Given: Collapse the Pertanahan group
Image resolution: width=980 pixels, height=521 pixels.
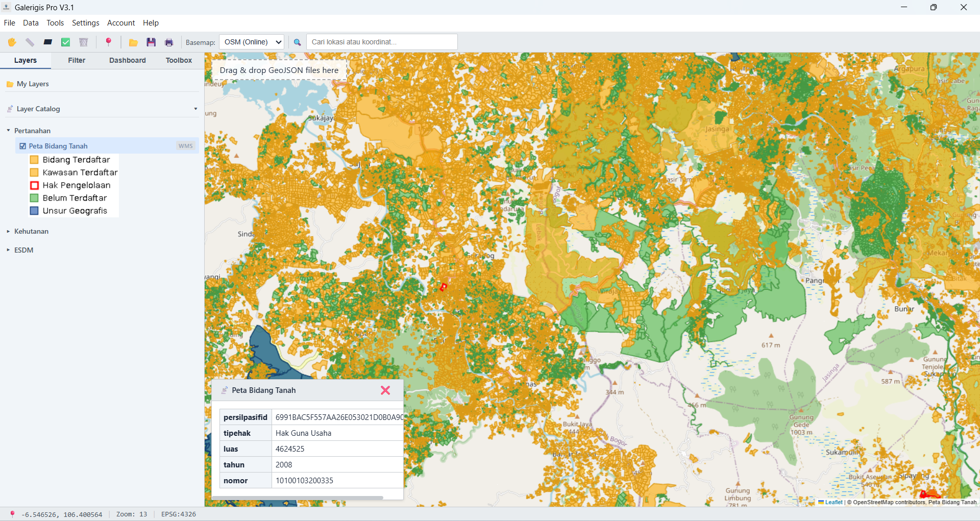Looking at the screenshot, I should [x=8, y=131].
